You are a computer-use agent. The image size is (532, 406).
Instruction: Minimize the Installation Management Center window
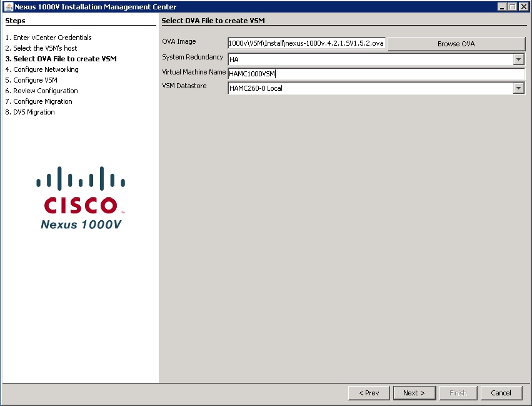[x=502, y=7]
